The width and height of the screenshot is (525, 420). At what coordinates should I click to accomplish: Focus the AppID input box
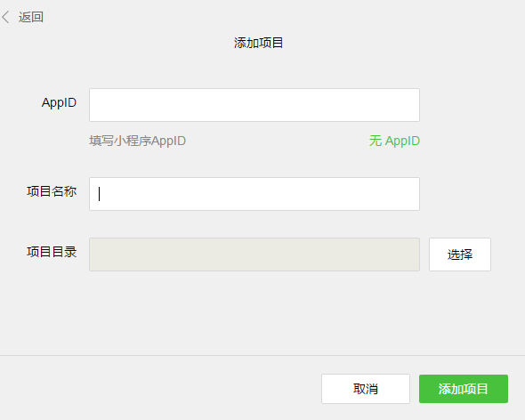point(254,105)
